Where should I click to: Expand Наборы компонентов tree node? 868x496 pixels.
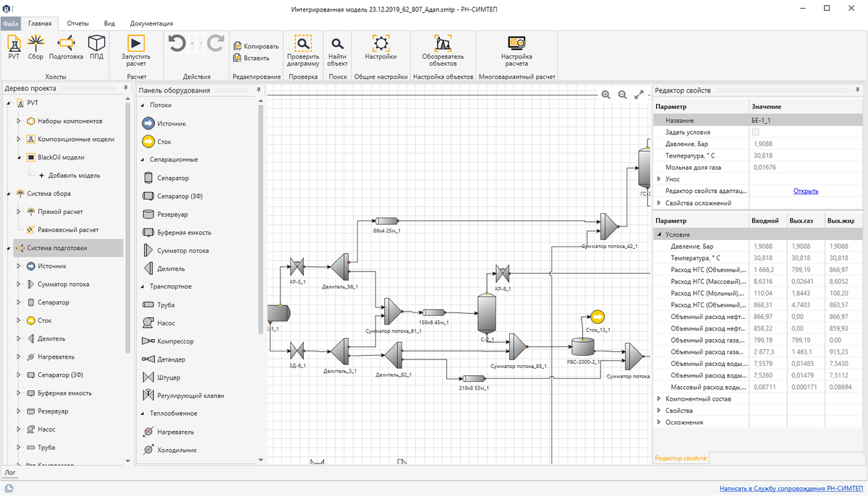(19, 121)
